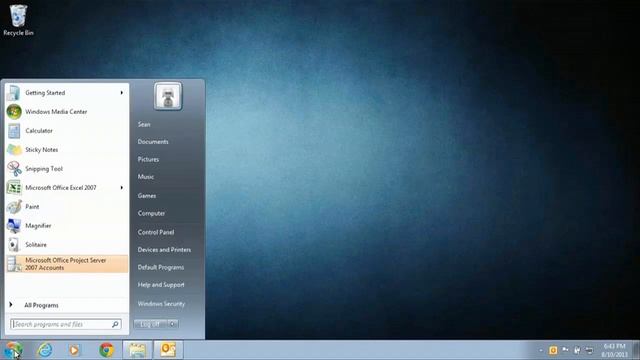Show hidden tray icons arrow
Viewport: 640px width, 360px height.
pos(541,350)
